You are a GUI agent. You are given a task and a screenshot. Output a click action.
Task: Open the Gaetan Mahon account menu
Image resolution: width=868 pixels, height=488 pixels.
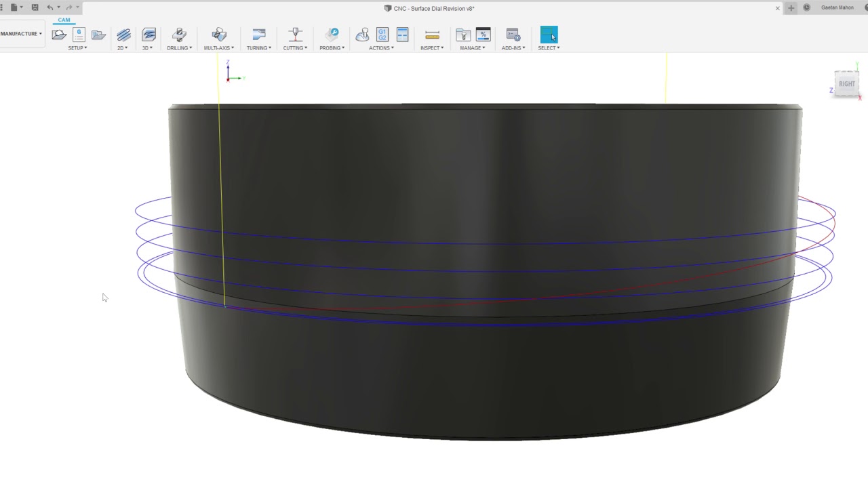837,7
